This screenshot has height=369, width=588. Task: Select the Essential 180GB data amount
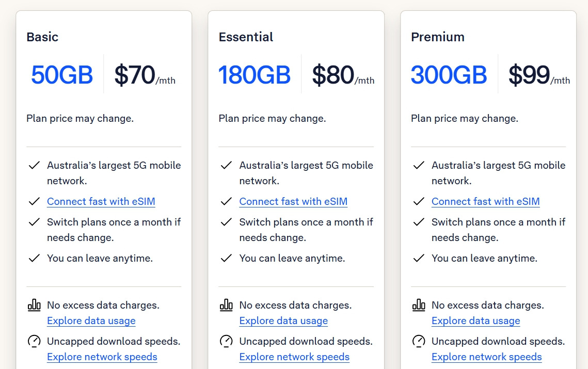255,75
